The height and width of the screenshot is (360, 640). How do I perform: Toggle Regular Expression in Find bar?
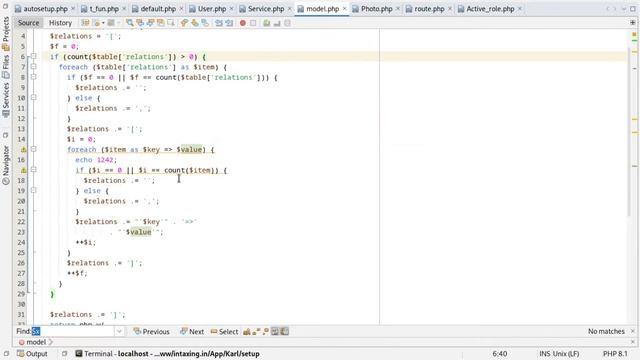266,331
